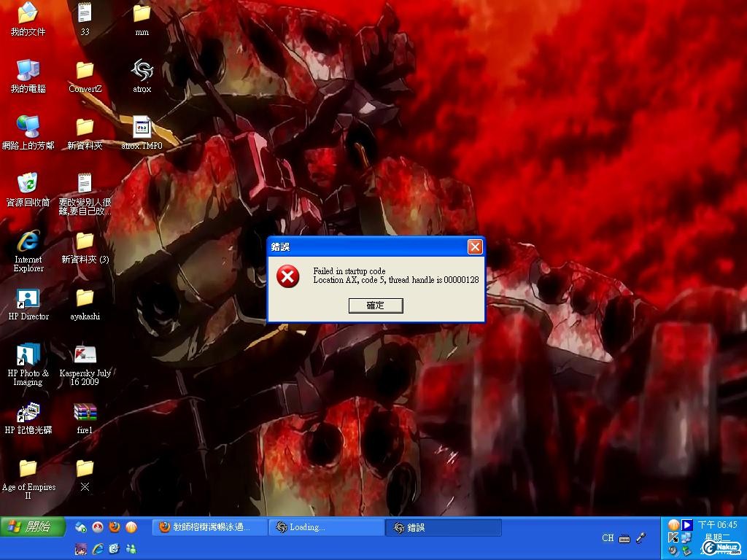
Task: Select the 新資料夾 folder icon
Action: (85, 133)
